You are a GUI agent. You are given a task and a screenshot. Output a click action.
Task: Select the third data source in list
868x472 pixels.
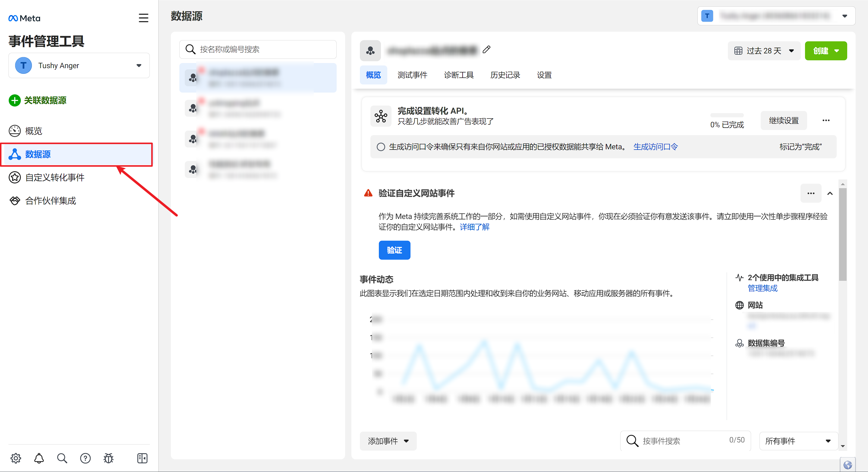coord(258,139)
